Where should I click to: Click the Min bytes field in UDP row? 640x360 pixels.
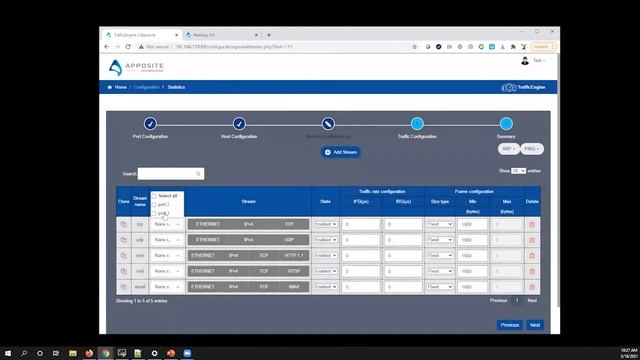coord(472,240)
